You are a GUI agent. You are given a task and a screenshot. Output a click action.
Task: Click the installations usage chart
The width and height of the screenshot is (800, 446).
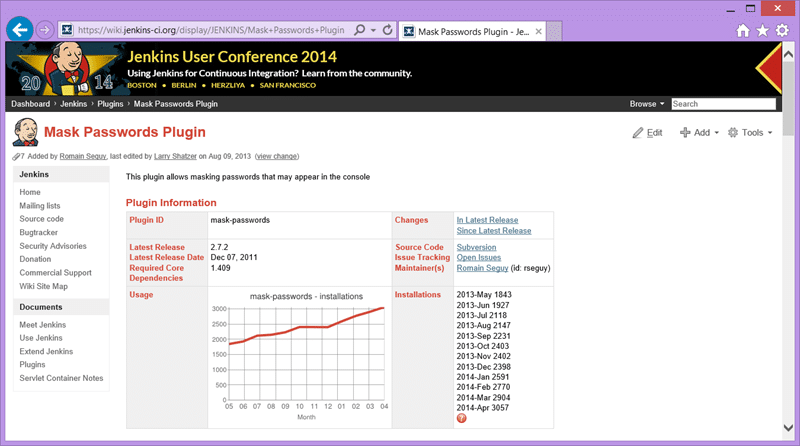[300, 356]
